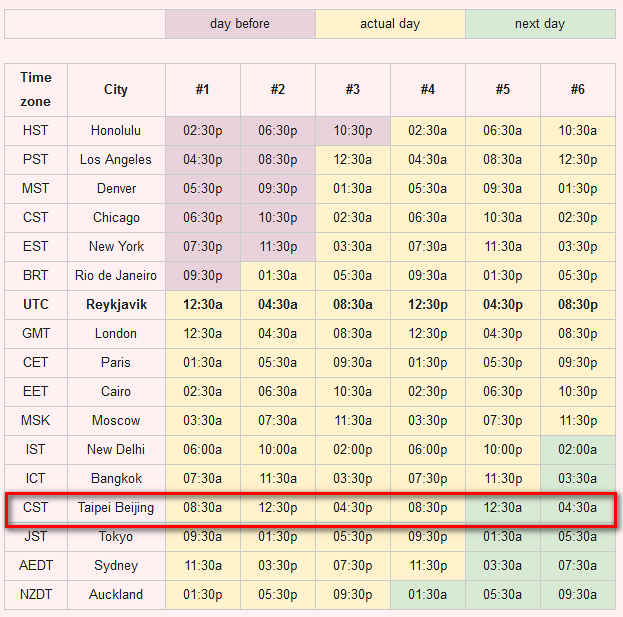Image resolution: width=623 pixels, height=617 pixels.
Task: Click the bold Reykjavik city cell
Action: pyautogui.click(x=116, y=305)
